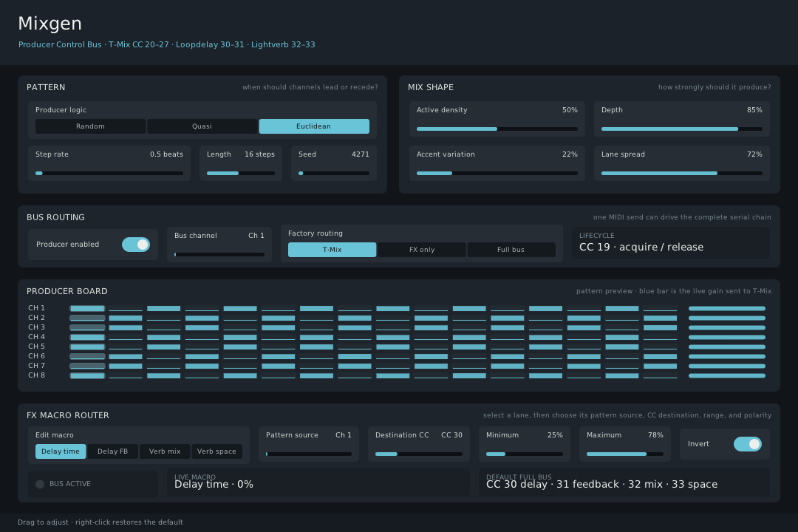
Task: Click the CH 6 live gain bar
Action: click(x=727, y=356)
